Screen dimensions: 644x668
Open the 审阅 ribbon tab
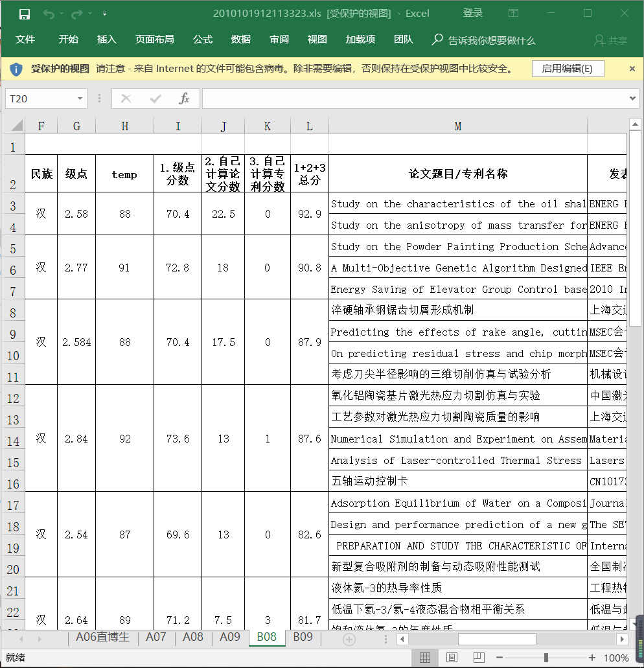279,40
